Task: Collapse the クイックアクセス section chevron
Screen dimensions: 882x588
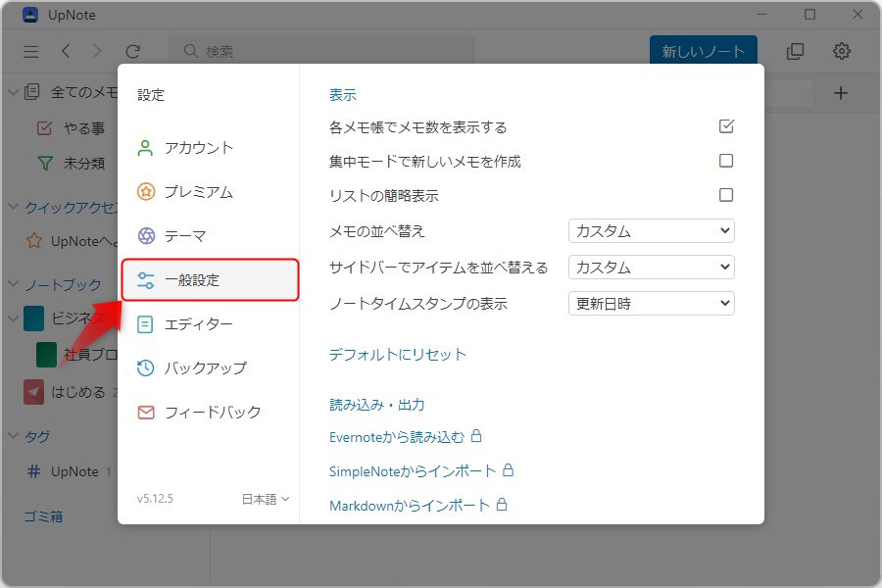Action: click(13, 207)
